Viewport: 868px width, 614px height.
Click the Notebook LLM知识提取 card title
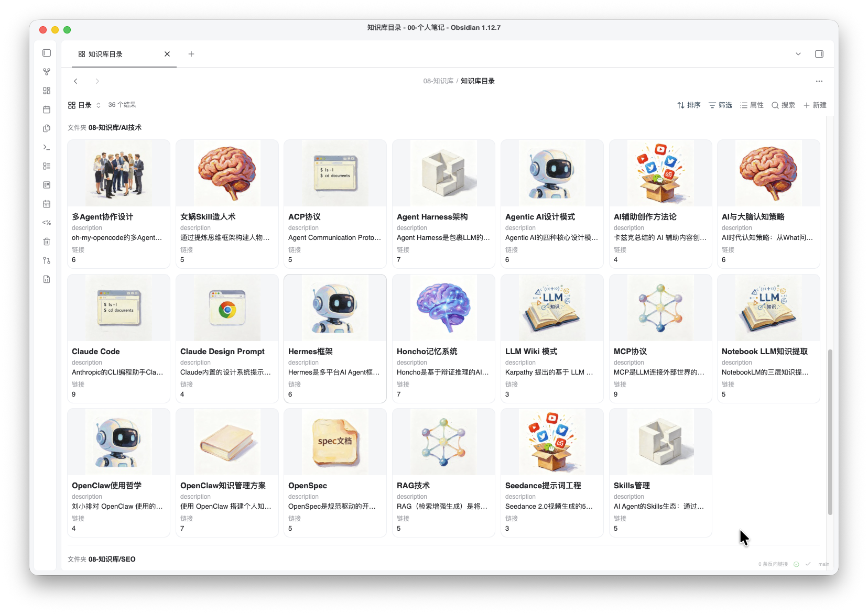point(765,352)
